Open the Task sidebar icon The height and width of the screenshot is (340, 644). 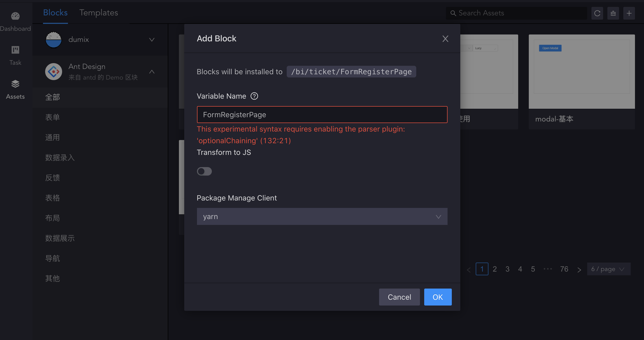(x=15, y=50)
